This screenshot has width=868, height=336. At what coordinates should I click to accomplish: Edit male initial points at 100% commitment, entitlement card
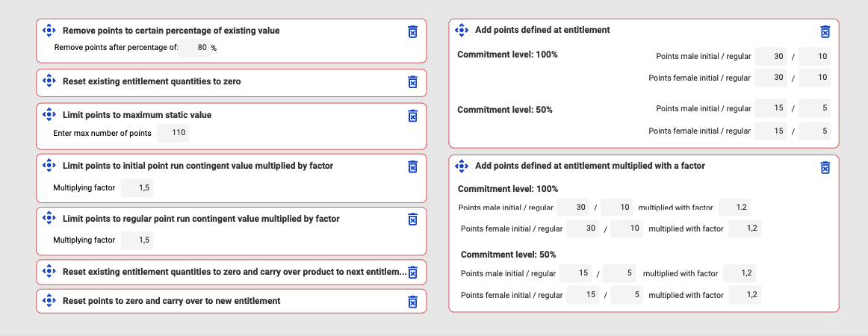(x=771, y=57)
